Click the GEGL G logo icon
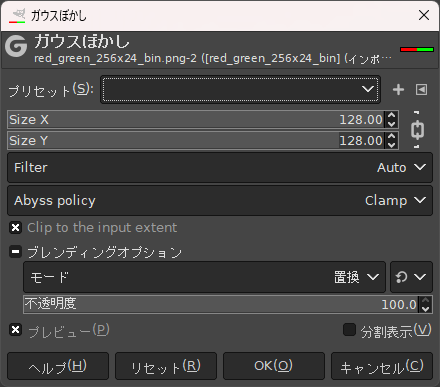 (x=16, y=46)
